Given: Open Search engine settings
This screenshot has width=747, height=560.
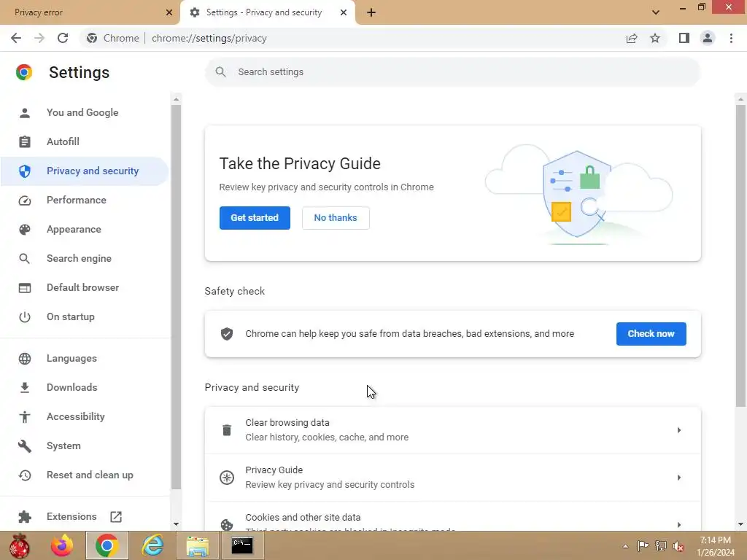Looking at the screenshot, I should click(x=85, y=258).
